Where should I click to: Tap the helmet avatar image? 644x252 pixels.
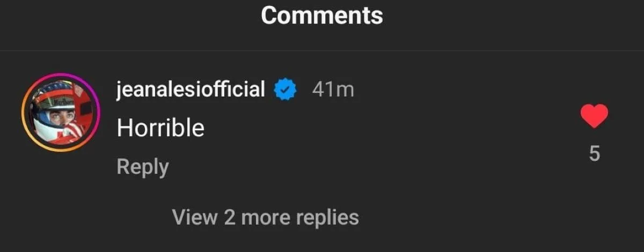(x=60, y=113)
